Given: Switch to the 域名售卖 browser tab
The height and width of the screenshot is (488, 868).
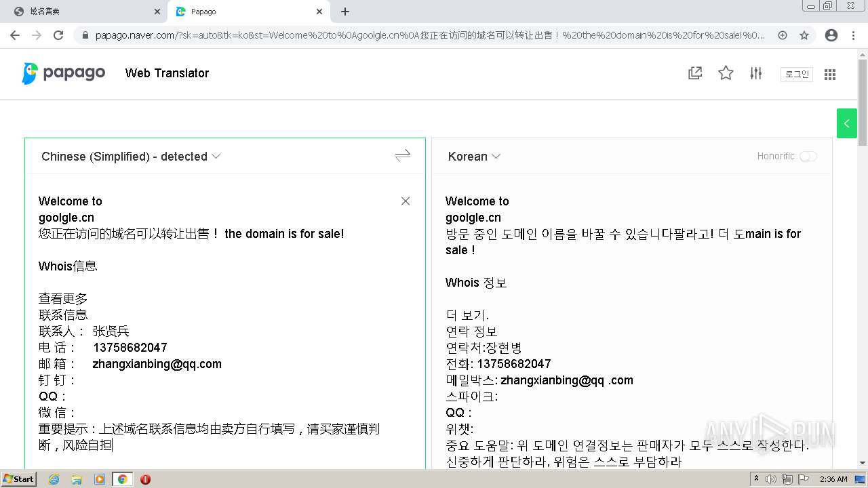Looking at the screenshot, I should pos(83,12).
